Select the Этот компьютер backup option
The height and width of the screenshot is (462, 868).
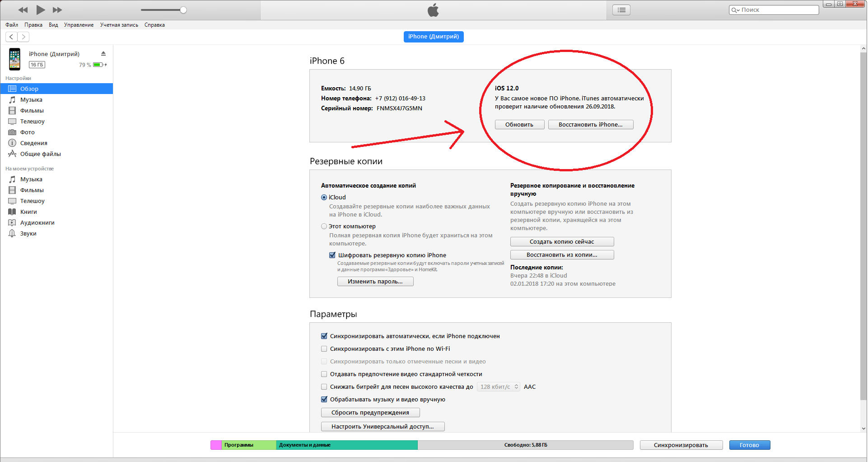pos(324,226)
